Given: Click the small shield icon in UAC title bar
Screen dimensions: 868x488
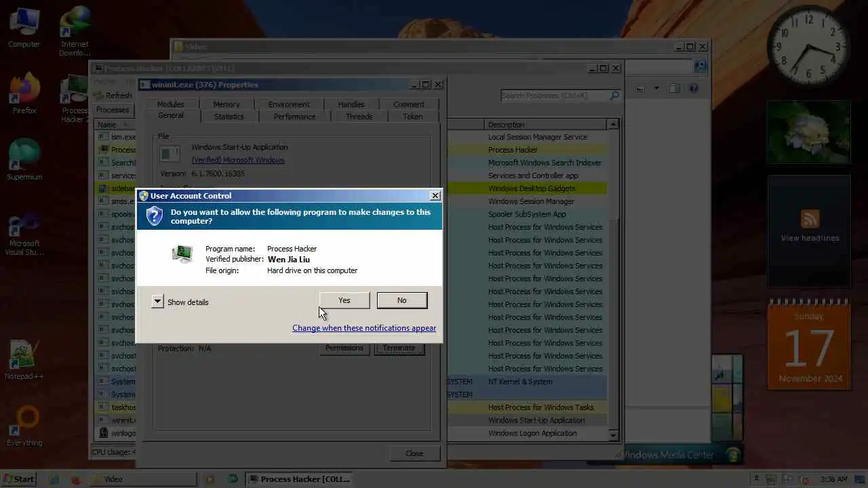Looking at the screenshot, I should 144,196.
